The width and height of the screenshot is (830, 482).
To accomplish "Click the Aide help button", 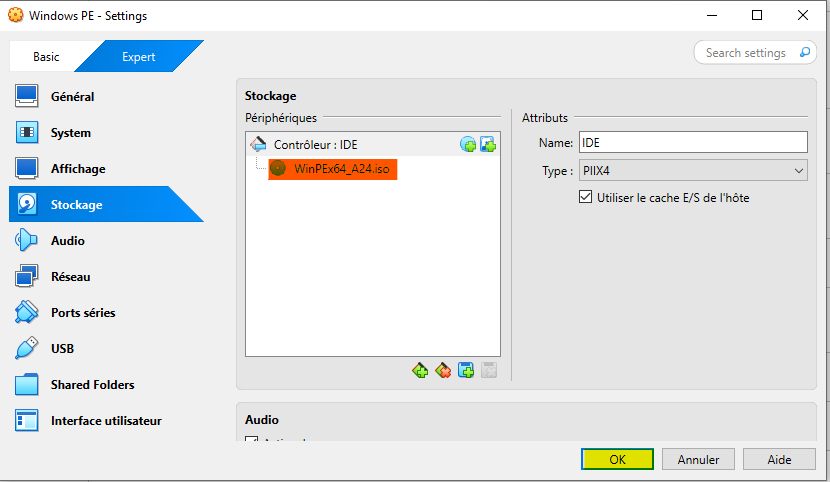I will [x=779, y=460].
